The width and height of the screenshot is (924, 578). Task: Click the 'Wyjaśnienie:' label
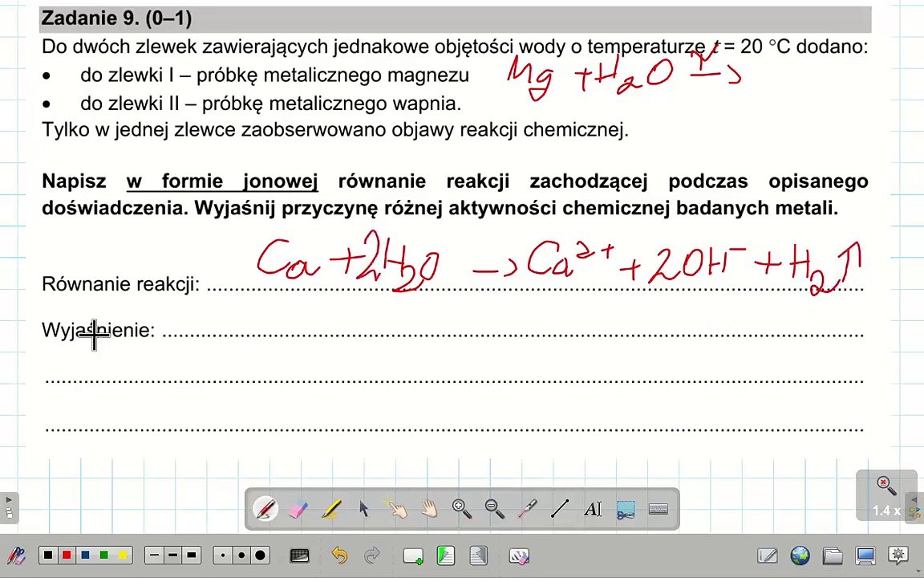click(99, 330)
